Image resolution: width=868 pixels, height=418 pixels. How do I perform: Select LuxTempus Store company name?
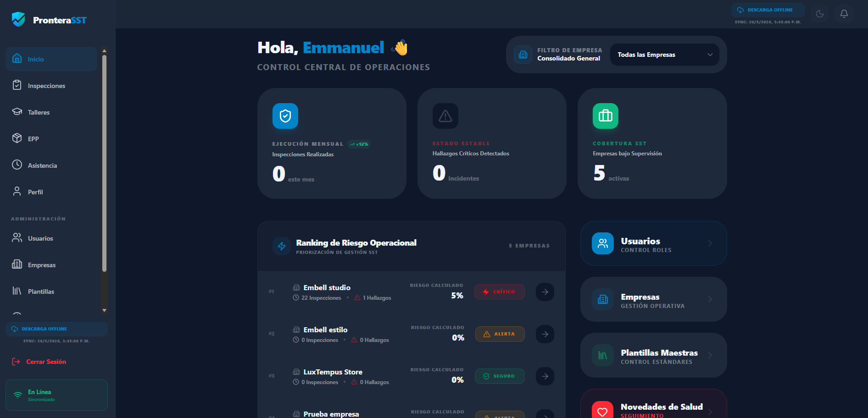[333, 372]
